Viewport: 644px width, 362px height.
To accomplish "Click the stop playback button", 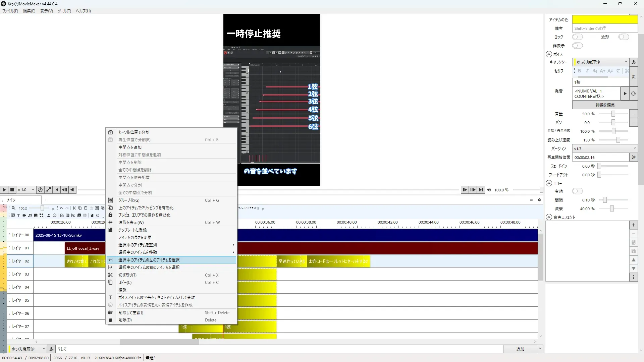I will tap(12, 190).
